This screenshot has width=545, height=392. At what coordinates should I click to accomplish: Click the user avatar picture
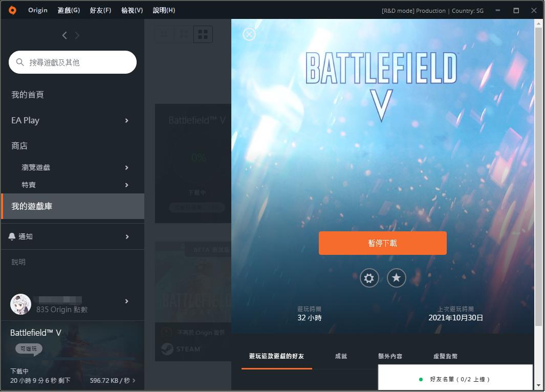pyautogui.click(x=21, y=304)
